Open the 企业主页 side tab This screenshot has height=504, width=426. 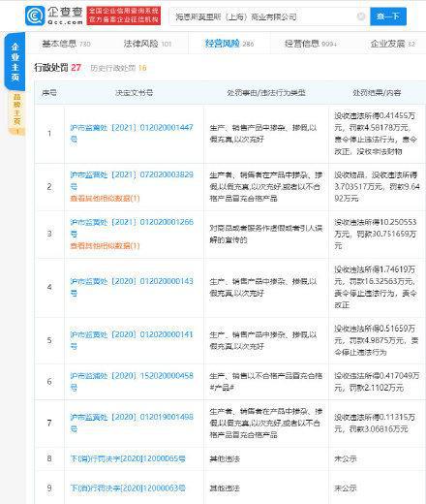15,61
